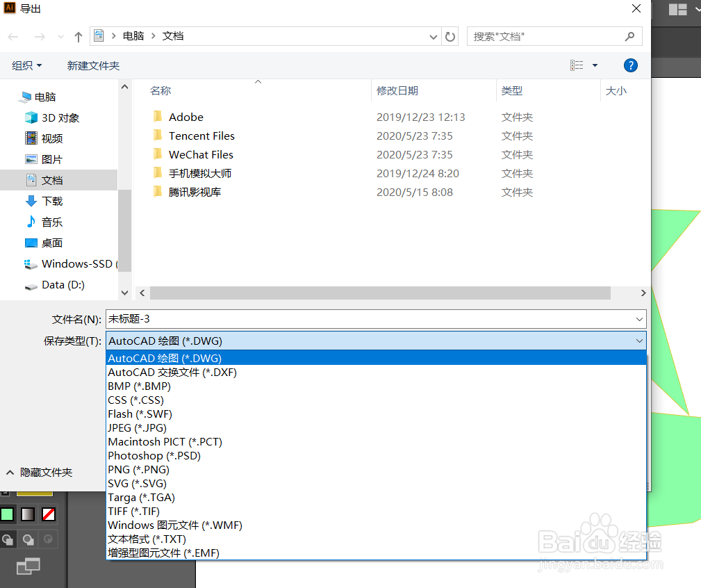Select 下载 in the navigation pane
The height and width of the screenshot is (588, 701).
[x=44, y=202]
